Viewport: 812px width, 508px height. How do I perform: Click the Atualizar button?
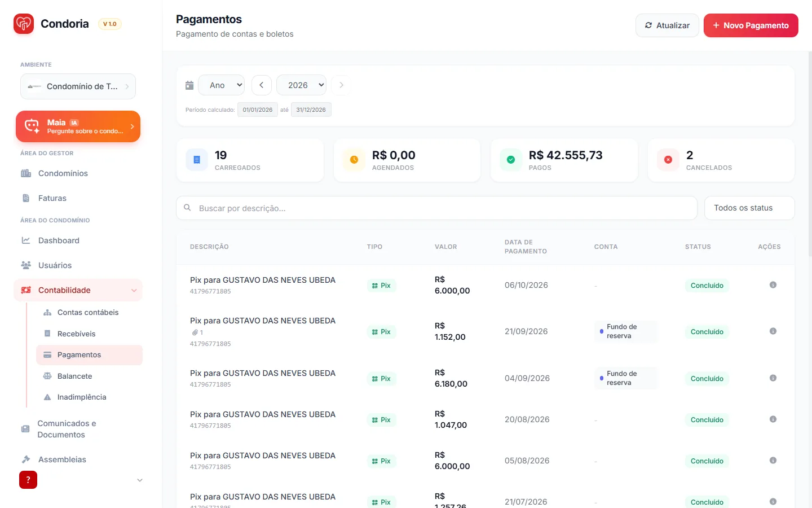click(x=667, y=25)
